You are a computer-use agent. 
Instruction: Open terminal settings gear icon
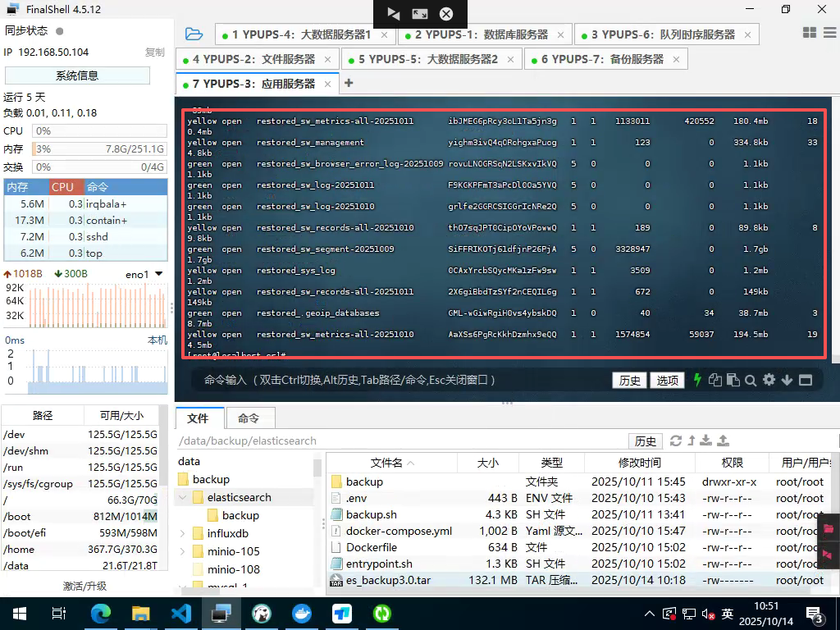[x=769, y=380]
